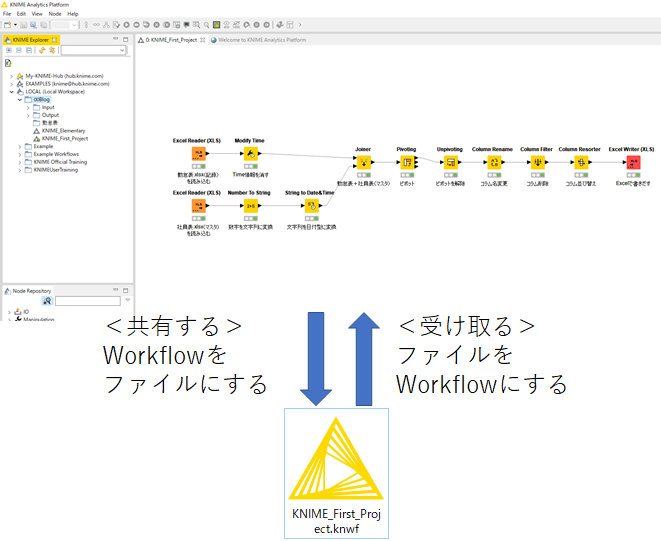Viewport: 661px width, 541px height.
Task: Select KNIME_First_Project workflow in Explorer tree
Action: click(x=65, y=139)
